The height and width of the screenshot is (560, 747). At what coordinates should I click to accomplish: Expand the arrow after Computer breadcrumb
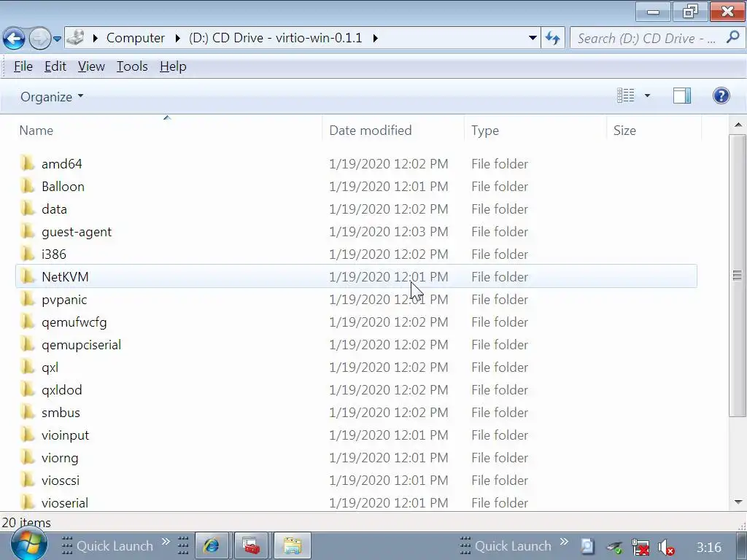(178, 38)
